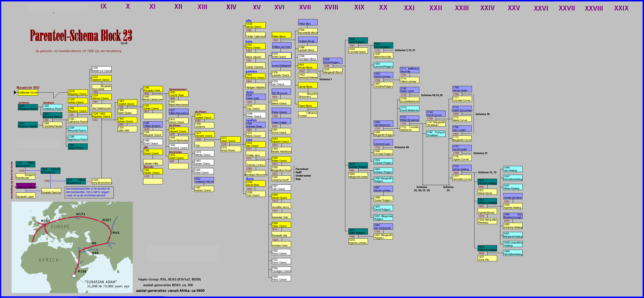Screen dimensions: 644x298
Task: Click the Parenteel-Schema Block 23 title
Action: pos(81,36)
